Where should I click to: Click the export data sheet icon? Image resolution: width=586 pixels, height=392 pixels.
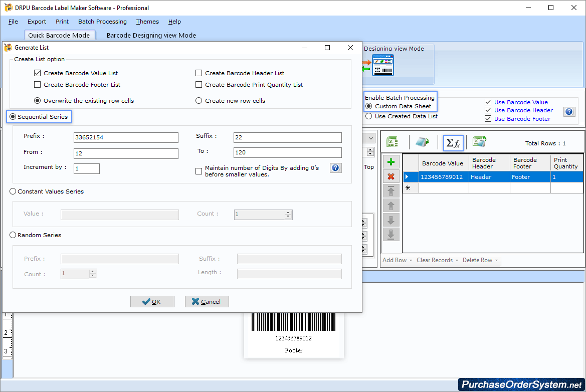coord(479,142)
